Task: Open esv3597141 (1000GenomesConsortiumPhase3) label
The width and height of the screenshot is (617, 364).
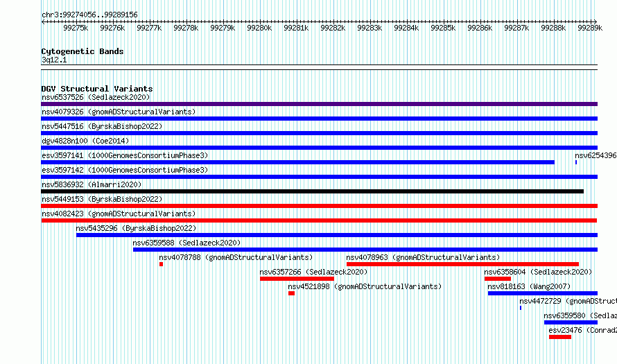Action: coord(125,155)
